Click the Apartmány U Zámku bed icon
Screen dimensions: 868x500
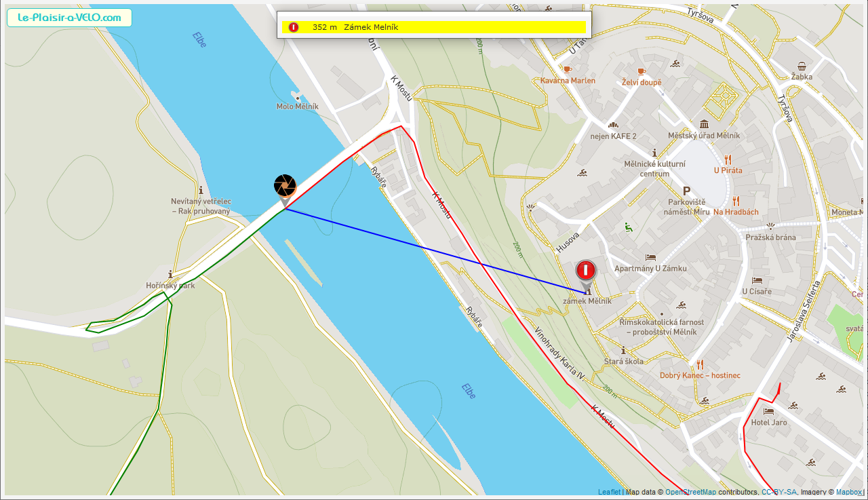650,258
